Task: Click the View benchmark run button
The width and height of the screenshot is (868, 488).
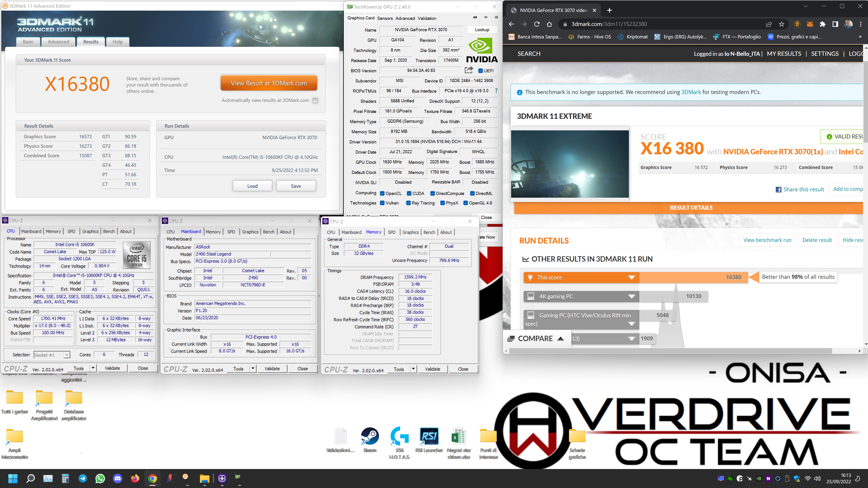Action: [x=767, y=240]
